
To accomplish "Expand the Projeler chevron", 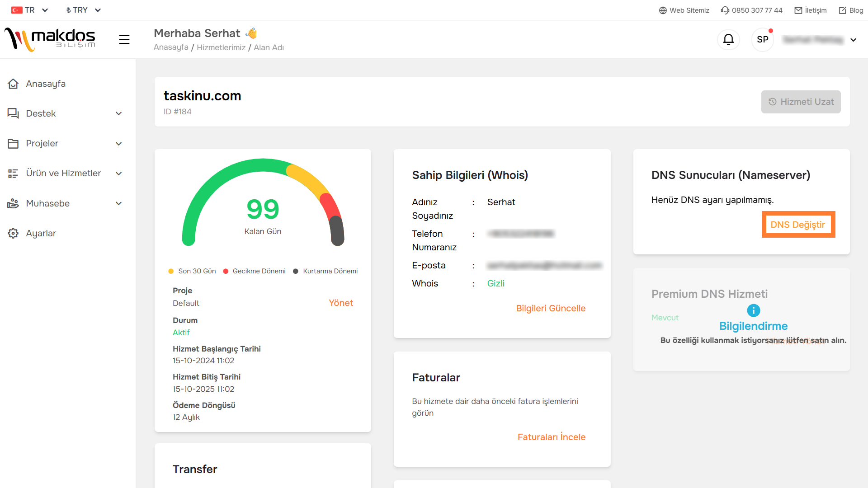I will (119, 144).
